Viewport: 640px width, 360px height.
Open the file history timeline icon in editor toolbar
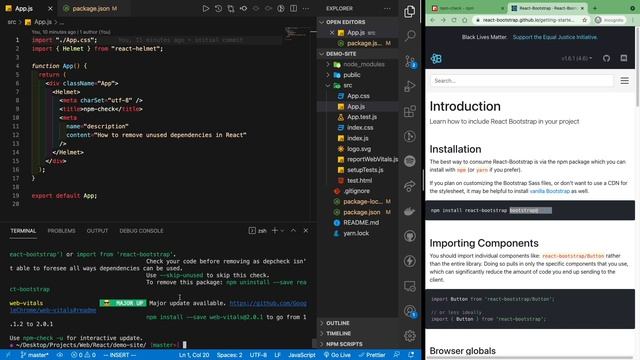[218, 8]
